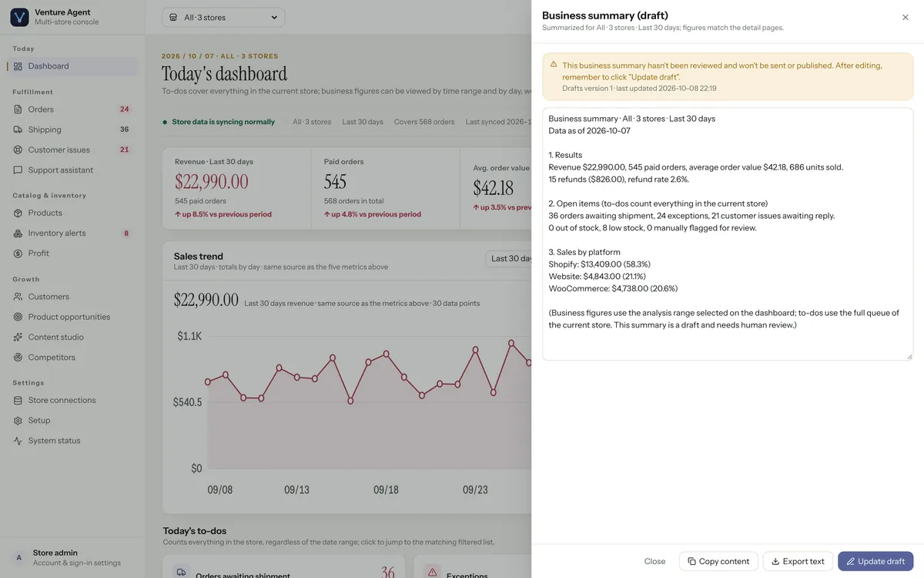Click the Venture Agent logo icon
Screen dimensions: 924x578
(x=19, y=17)
